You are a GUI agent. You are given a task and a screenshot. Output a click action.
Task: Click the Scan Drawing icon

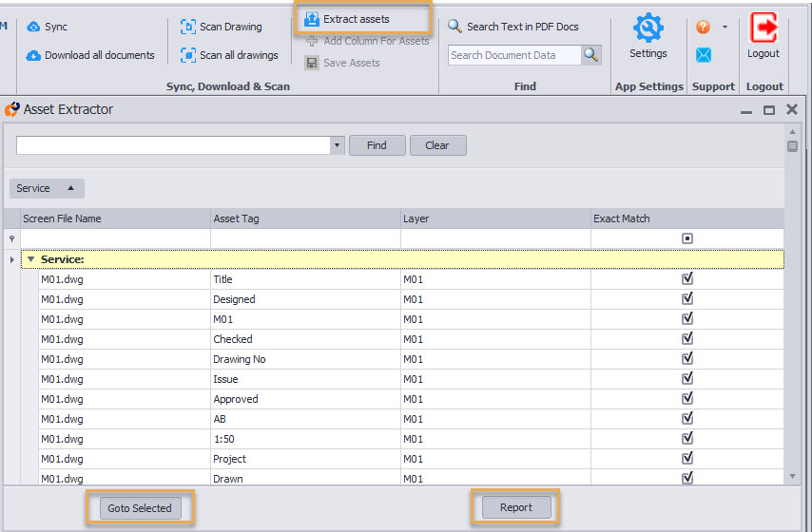(188, 27)
